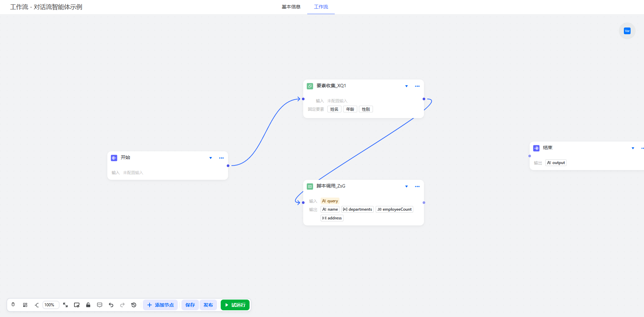
Task: Toggle the canvas lock icon
Action: [88, 305]
